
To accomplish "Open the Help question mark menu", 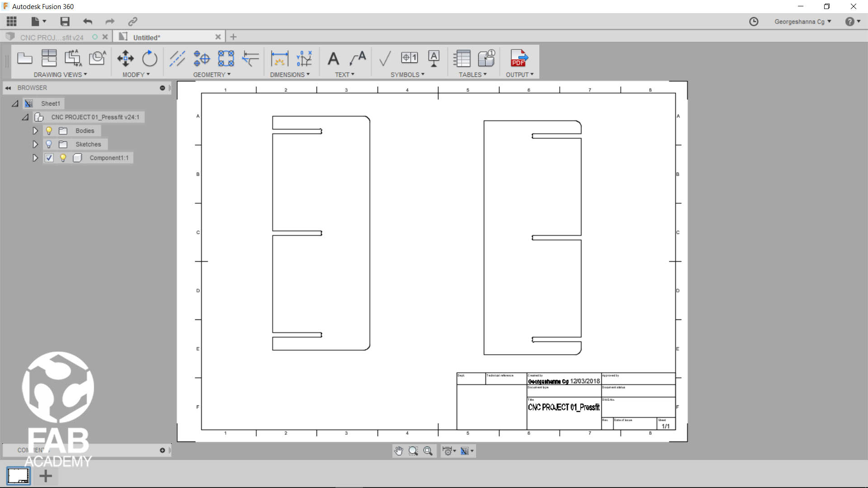I will pyautogui.click(x=853, y=21).
